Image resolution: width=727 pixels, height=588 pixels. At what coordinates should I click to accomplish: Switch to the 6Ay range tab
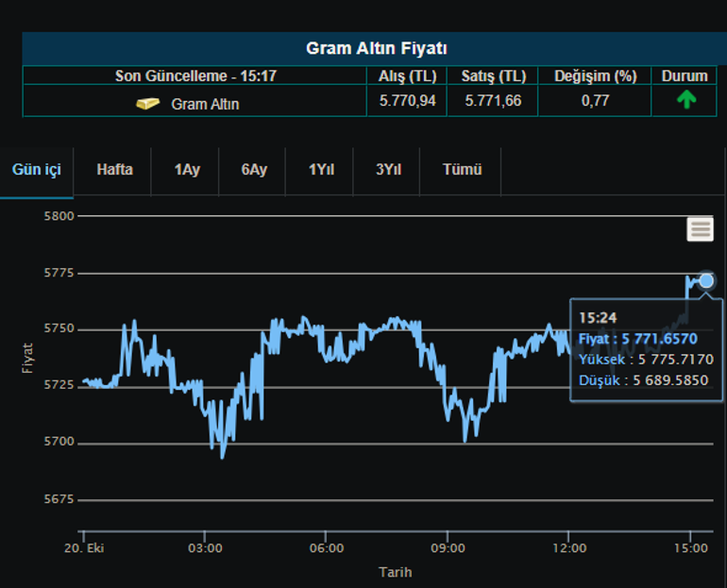pos(254,170)
